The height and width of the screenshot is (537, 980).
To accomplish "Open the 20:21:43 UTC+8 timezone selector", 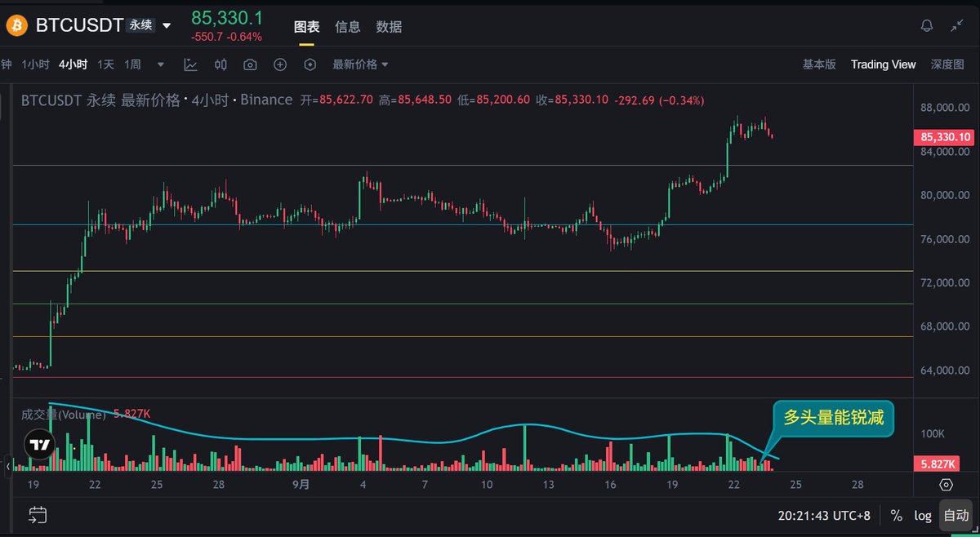I will [825, 516].
